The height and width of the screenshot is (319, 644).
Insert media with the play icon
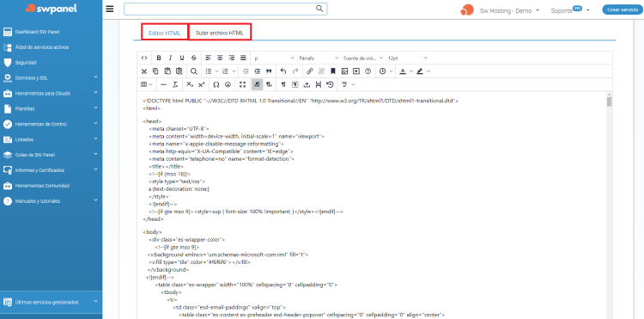tap(356, 71)
